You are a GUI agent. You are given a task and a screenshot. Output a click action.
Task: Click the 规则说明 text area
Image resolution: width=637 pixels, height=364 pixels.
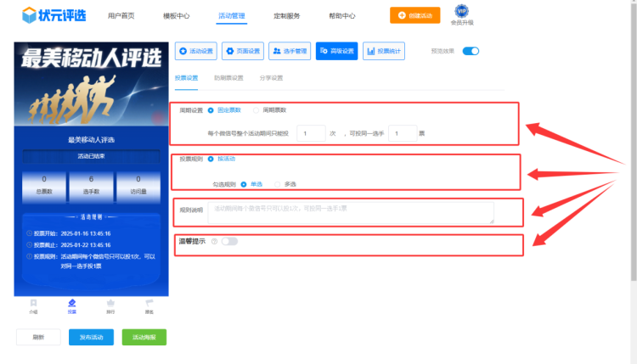click(350, 212)
